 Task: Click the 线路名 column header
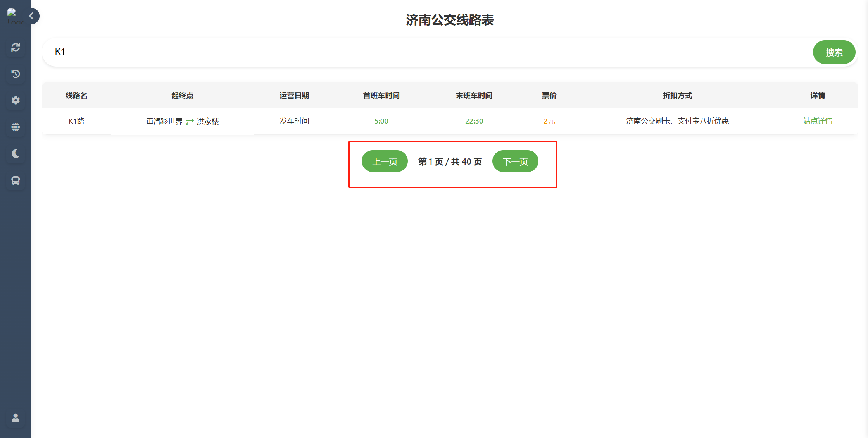(76, 96)
